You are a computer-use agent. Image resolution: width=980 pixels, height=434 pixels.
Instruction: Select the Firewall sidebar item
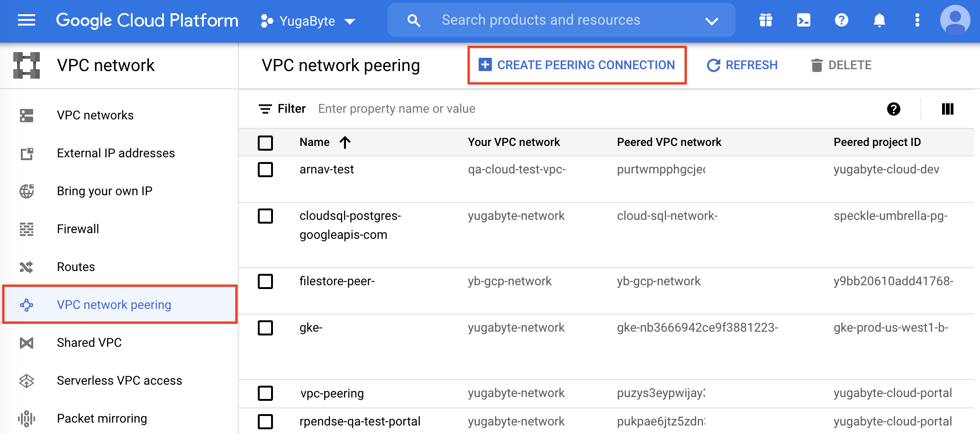[78, 228]
